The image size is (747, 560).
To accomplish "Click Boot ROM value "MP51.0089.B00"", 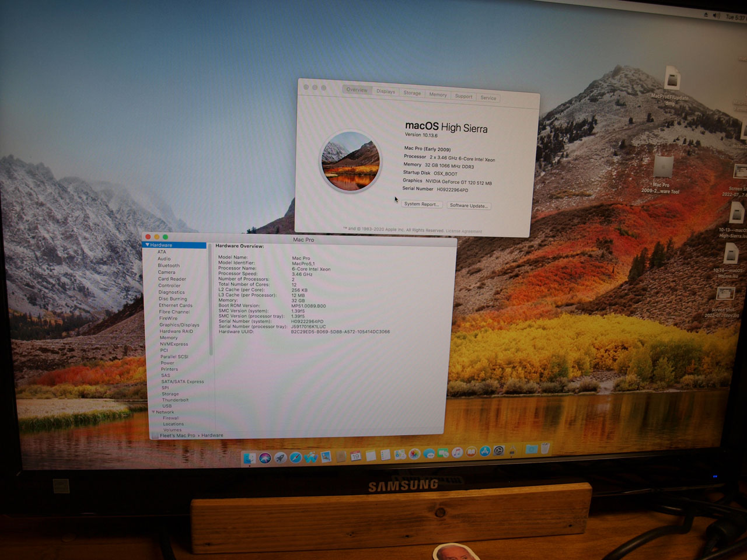I will (309, 306).
